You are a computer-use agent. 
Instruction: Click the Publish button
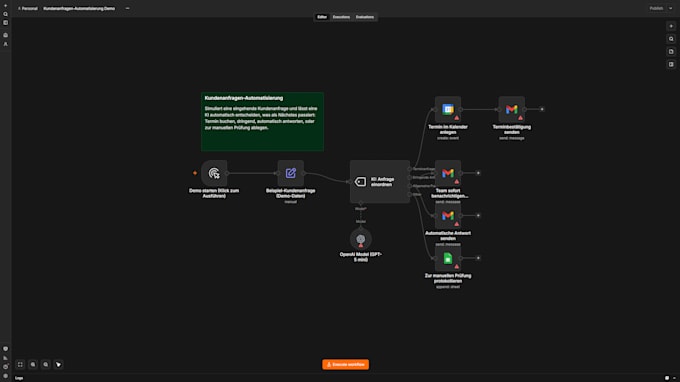coord(656,8)
